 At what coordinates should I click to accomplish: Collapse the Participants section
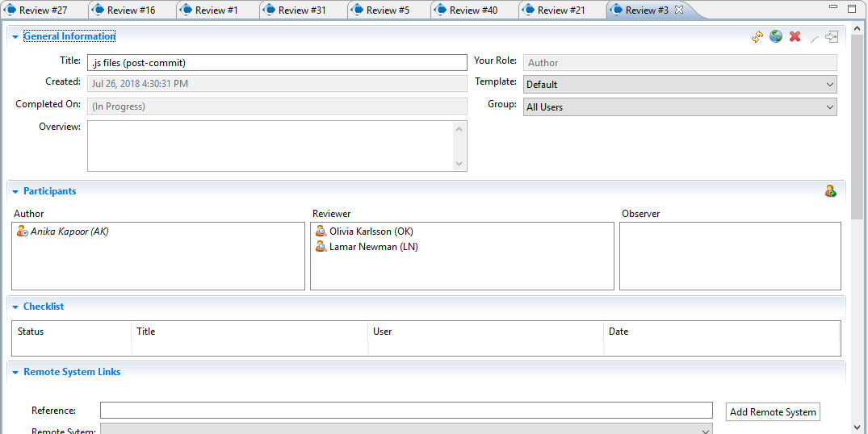tap(15, 191)
